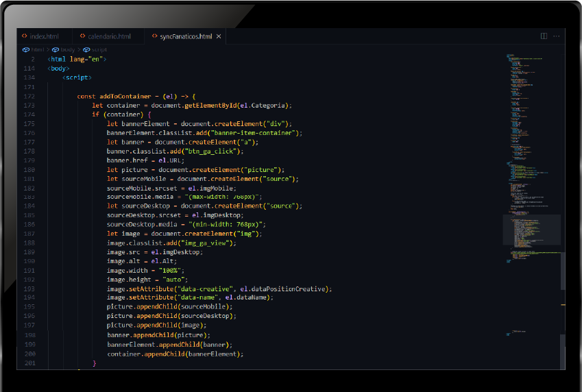
Task: Click the vertical scrollbar thumb
Action: (563, 271)
